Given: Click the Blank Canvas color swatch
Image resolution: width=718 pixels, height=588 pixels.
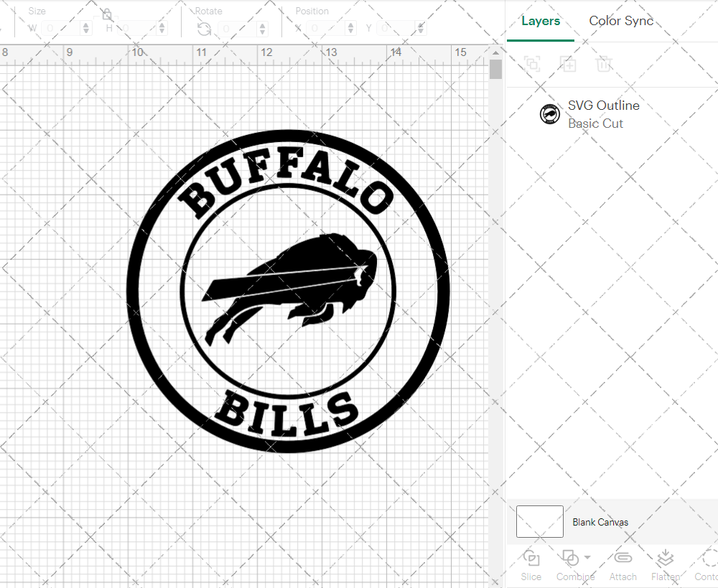Looking at the screenshot, I should 540,522.
